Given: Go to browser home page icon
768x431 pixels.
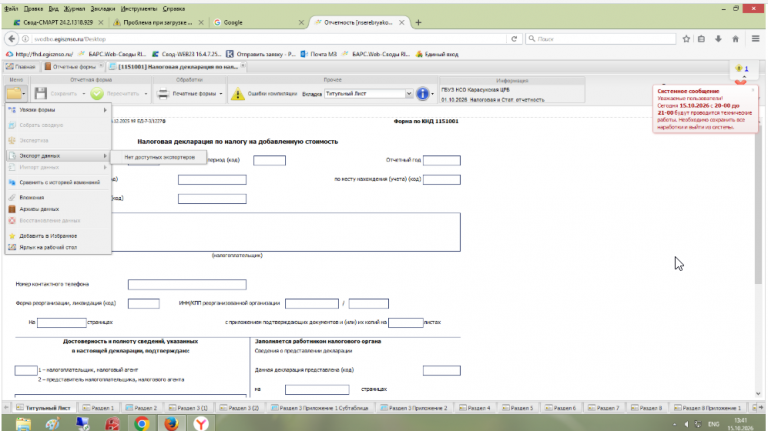Looking at the screenshot, I should pos(735,39).
